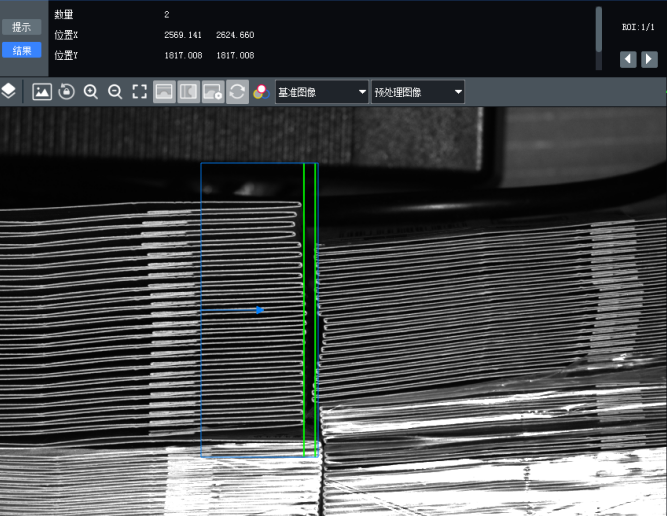
Task: Click the 位置X result row label
Action: pyautogui.click(x=65, y=35)
